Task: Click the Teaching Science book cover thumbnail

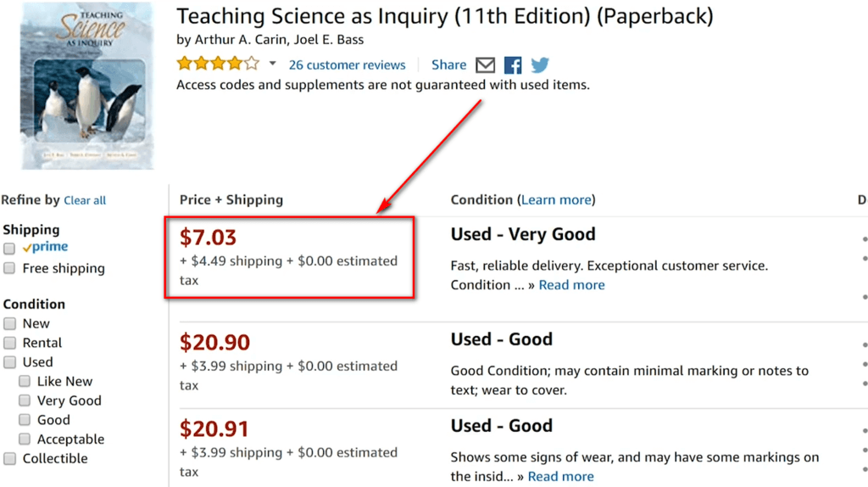Action: pos(87,86)
